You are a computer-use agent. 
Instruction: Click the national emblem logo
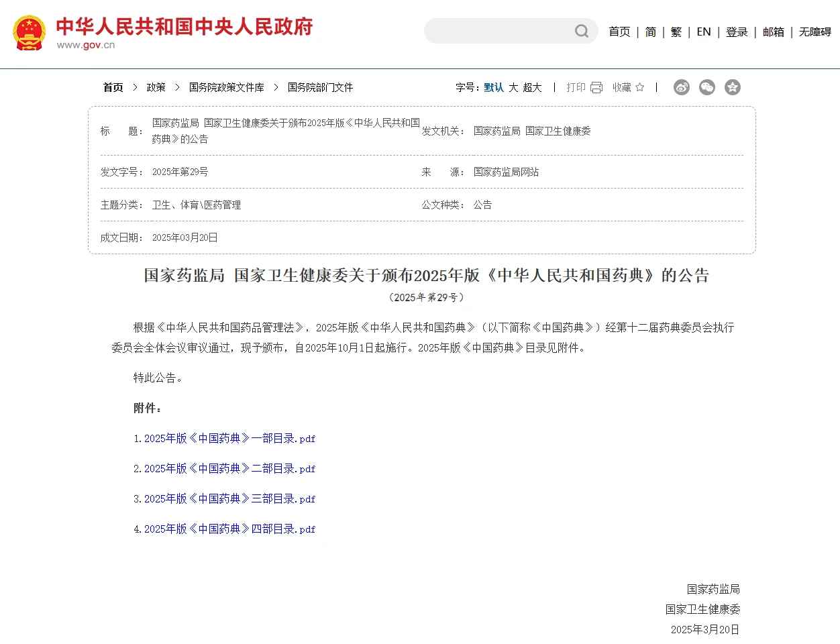click(x=30, y=33)
